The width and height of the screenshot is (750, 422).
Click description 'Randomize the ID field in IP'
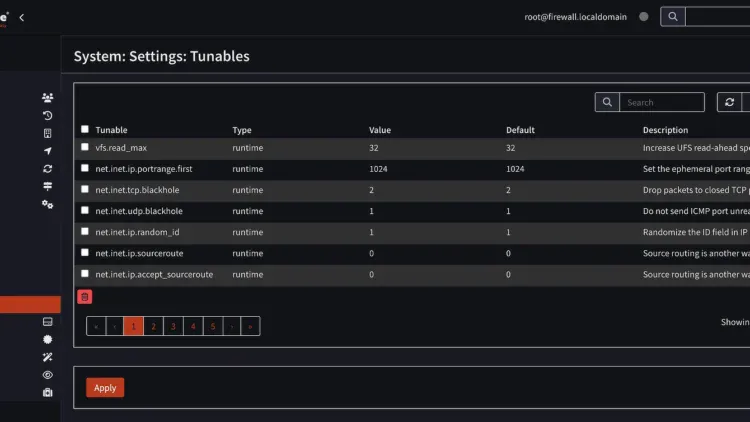point(695,232)
